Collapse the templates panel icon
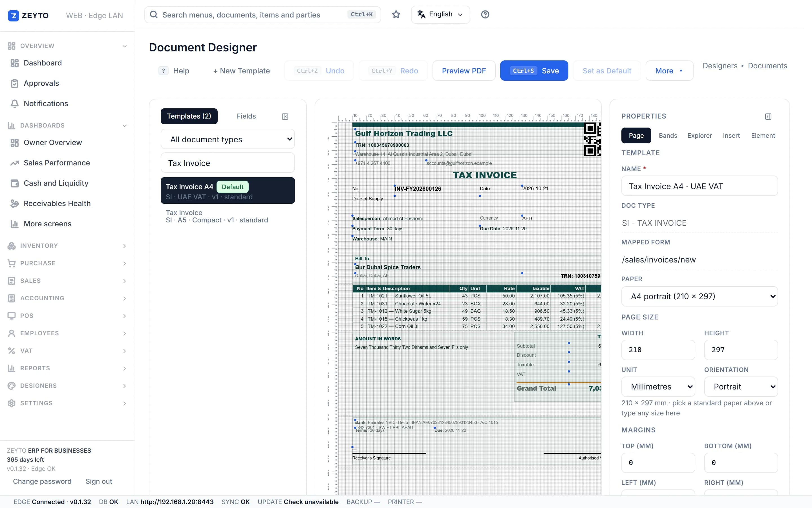 tap(285, 116)
